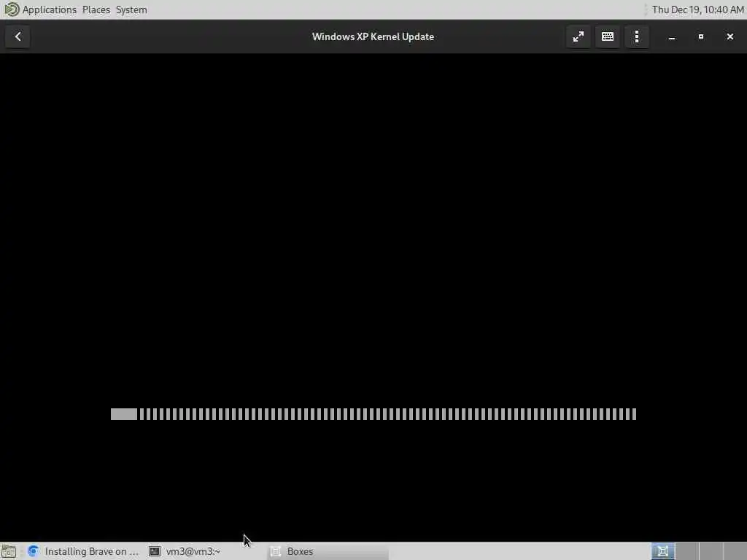747x560 pixels.
Task: Maximize the Boxes window
Action: [701, 36]
